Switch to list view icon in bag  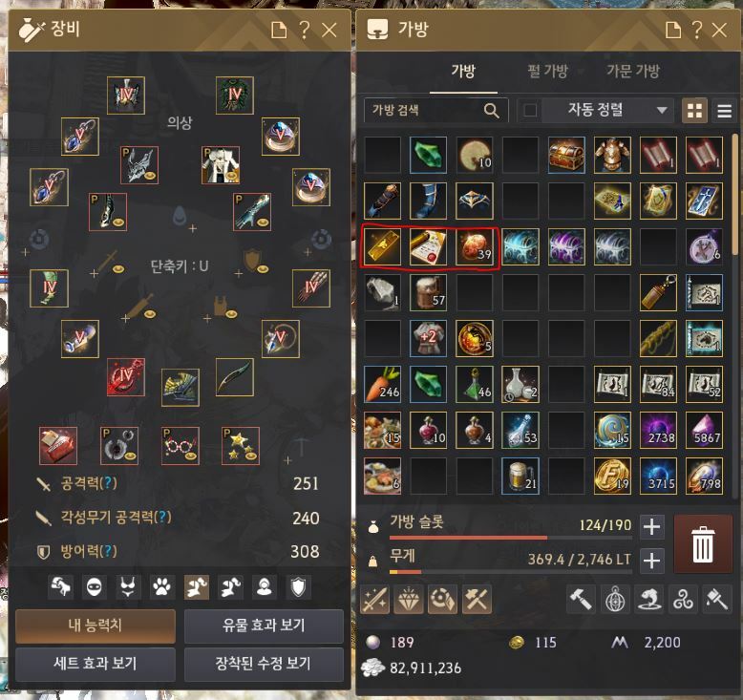coord(724,111)
